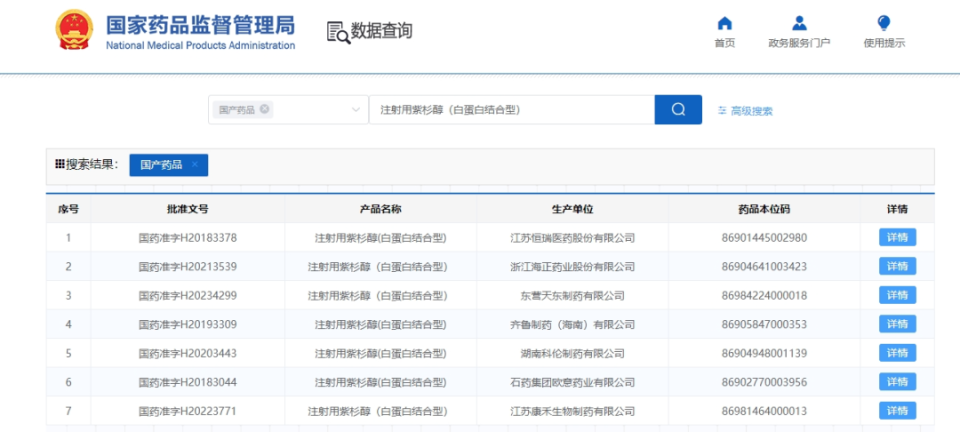
Task: Open the 使用提示 lightbulb icon
Action: point(883,23)
